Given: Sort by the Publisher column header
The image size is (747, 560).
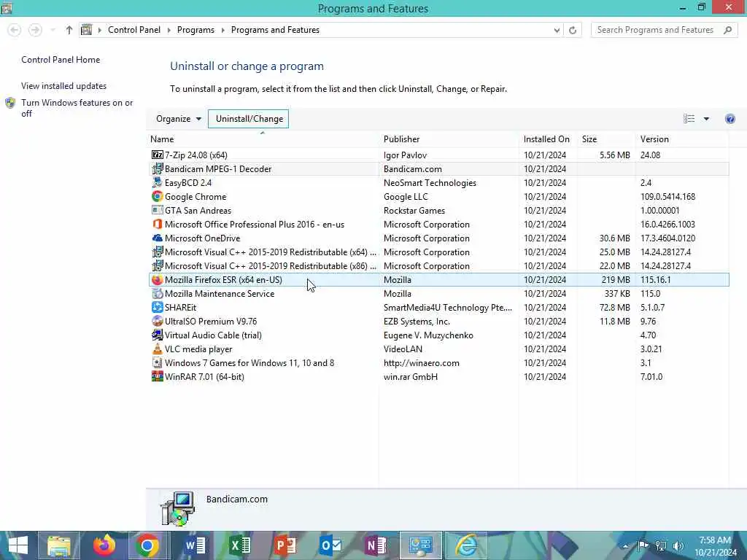Looking at the screenshot, I should (449, 139).
